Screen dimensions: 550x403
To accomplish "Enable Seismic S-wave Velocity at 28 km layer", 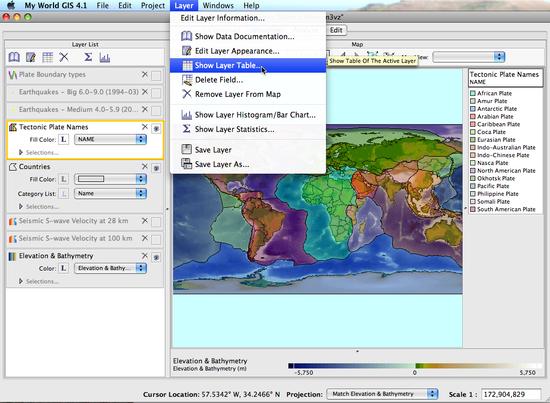I will pos(156,222).
